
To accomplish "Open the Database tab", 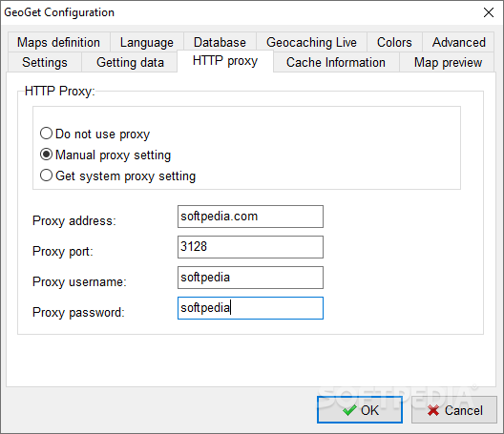I will pos(220,42).
